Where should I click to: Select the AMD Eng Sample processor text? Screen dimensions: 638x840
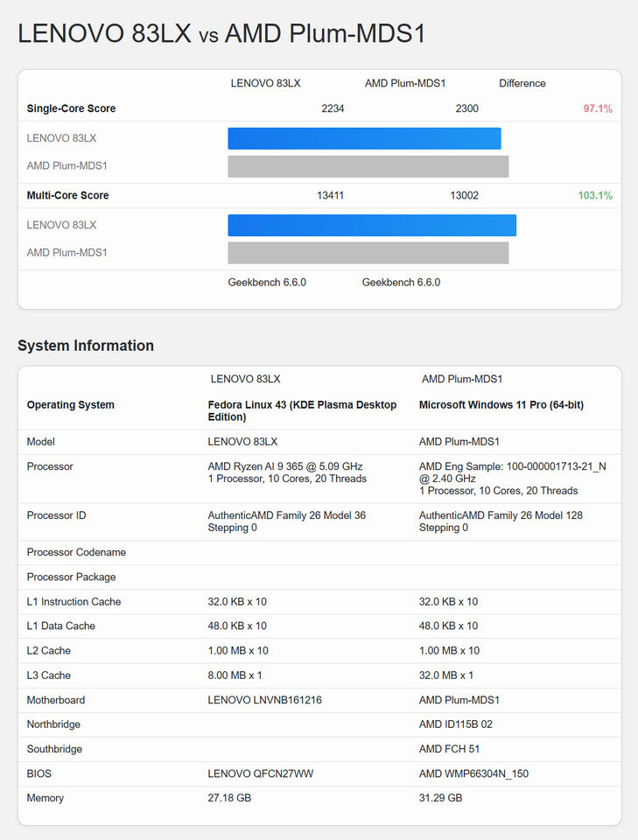pos(512,472)
